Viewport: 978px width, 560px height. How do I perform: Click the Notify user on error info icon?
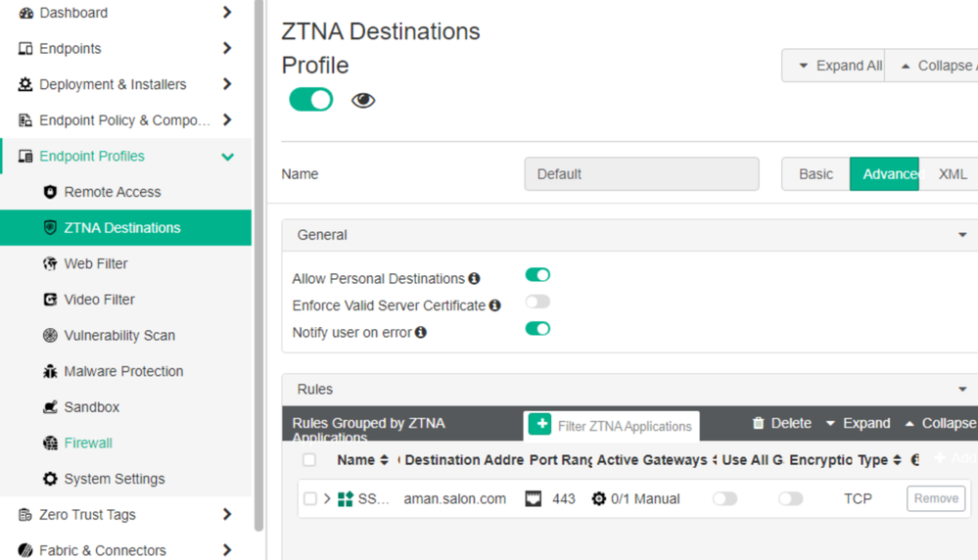click(x=421, y=333)
